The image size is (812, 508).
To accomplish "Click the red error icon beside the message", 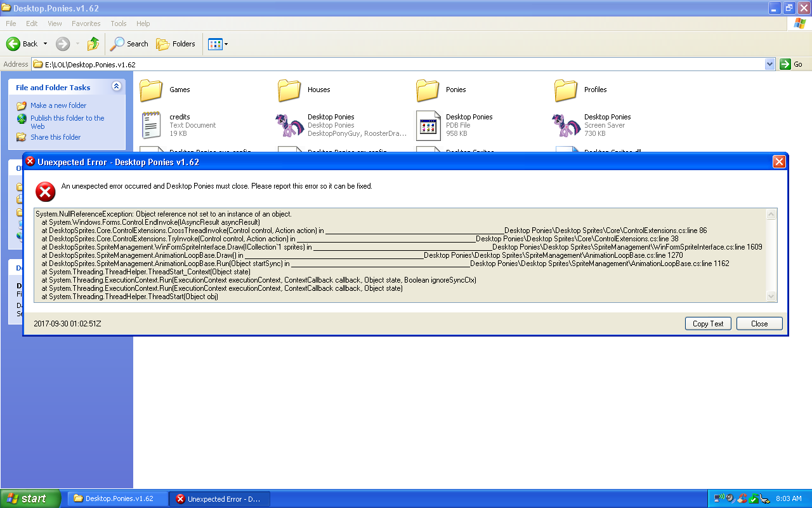I will [x=45, y=191].
